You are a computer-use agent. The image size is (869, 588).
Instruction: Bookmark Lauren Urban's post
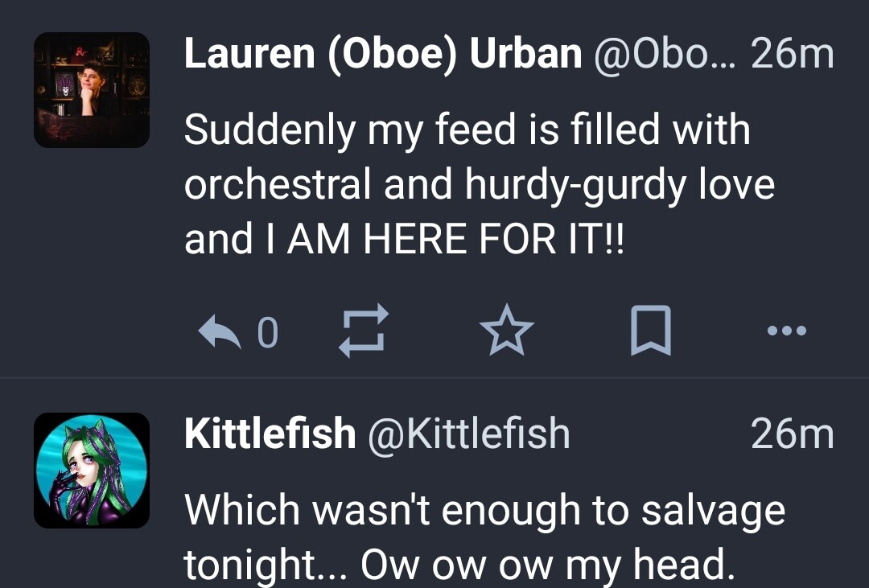pos(650,331)
